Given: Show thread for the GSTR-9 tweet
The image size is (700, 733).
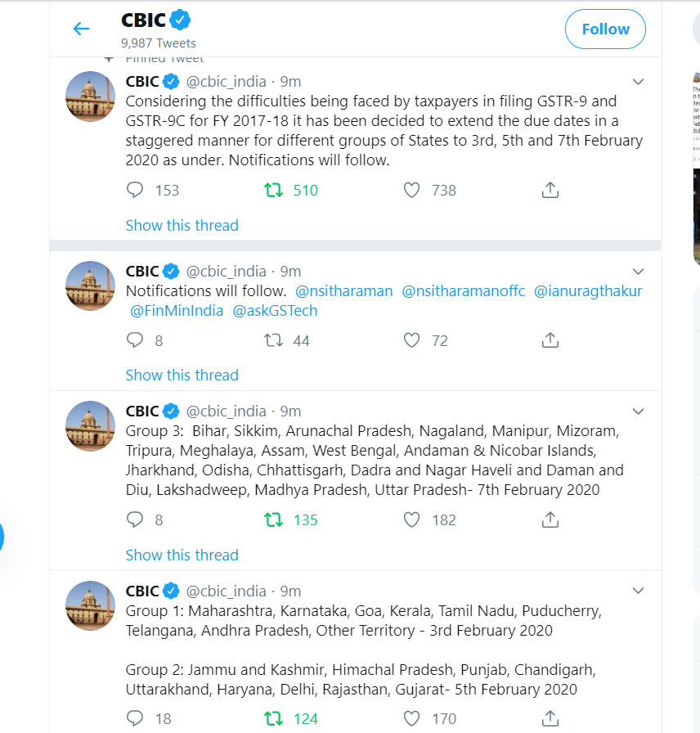Looking at the screenshot, I should click(182, 225).
